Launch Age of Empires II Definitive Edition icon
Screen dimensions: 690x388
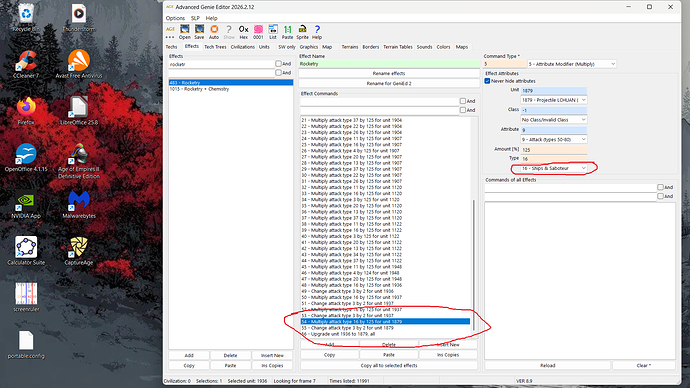coord(79,161)
